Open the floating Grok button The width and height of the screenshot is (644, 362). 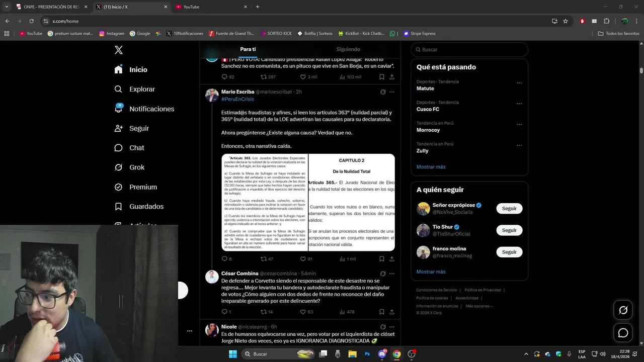623,310
